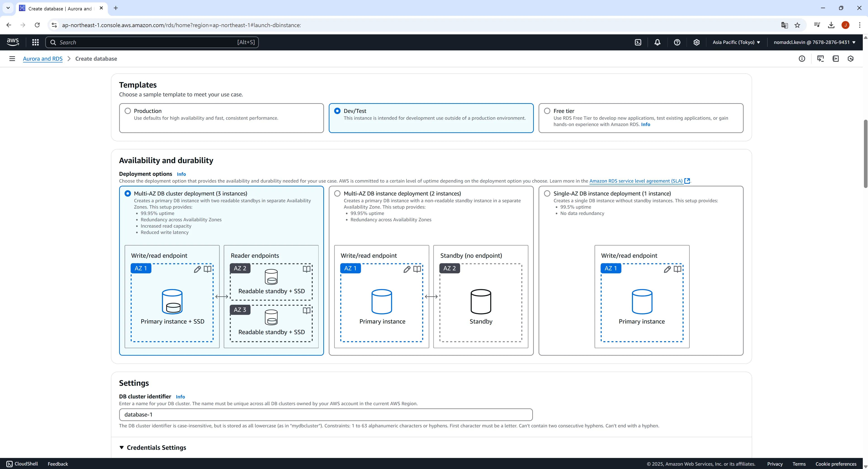Click the AWS logo home icon

pos(13,42)
